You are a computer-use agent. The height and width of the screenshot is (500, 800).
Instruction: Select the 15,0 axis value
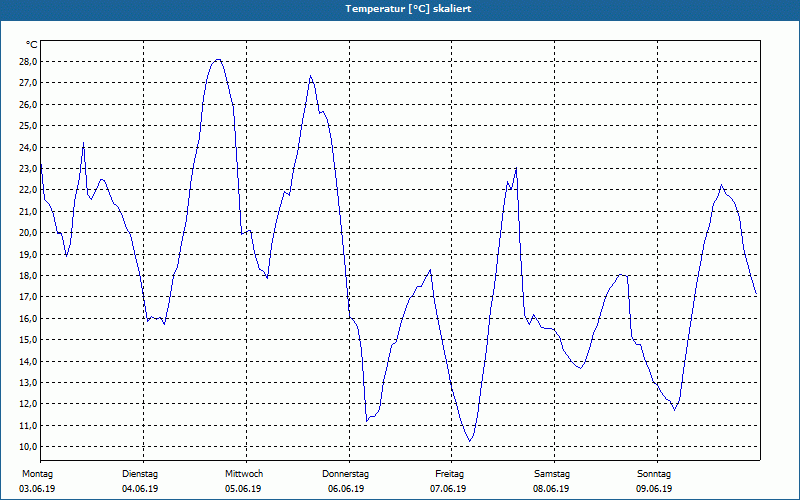coord(29,340)
